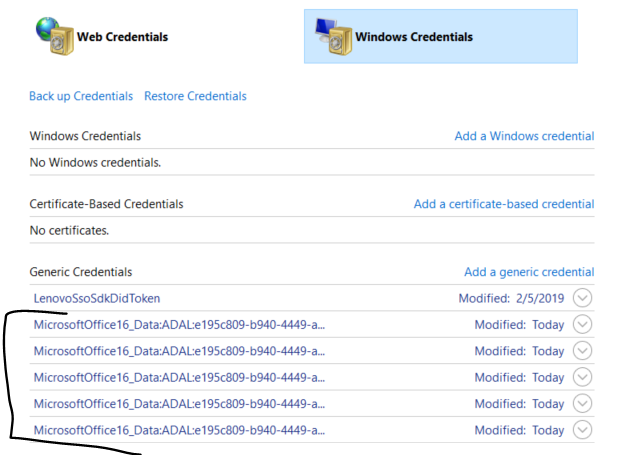Expand the third MicrosoftOffice16_Data credential chevron
The height and width of the screenshot is (455, 618).
click(583, 377)
